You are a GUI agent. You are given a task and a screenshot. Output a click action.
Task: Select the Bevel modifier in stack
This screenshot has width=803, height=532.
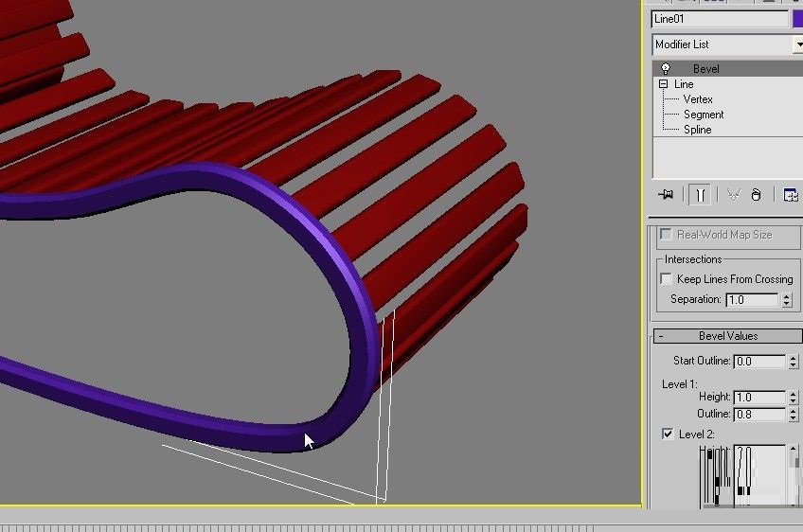(x=727, y=68)
